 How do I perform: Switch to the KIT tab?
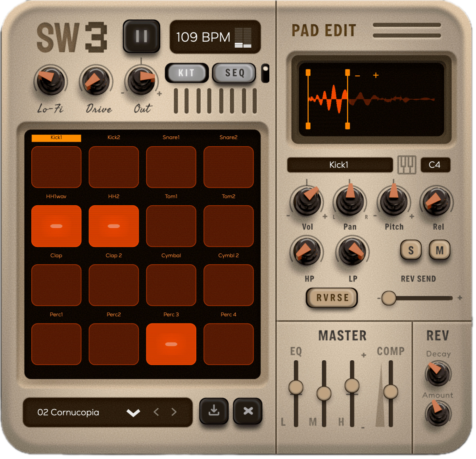click(186, 73)
